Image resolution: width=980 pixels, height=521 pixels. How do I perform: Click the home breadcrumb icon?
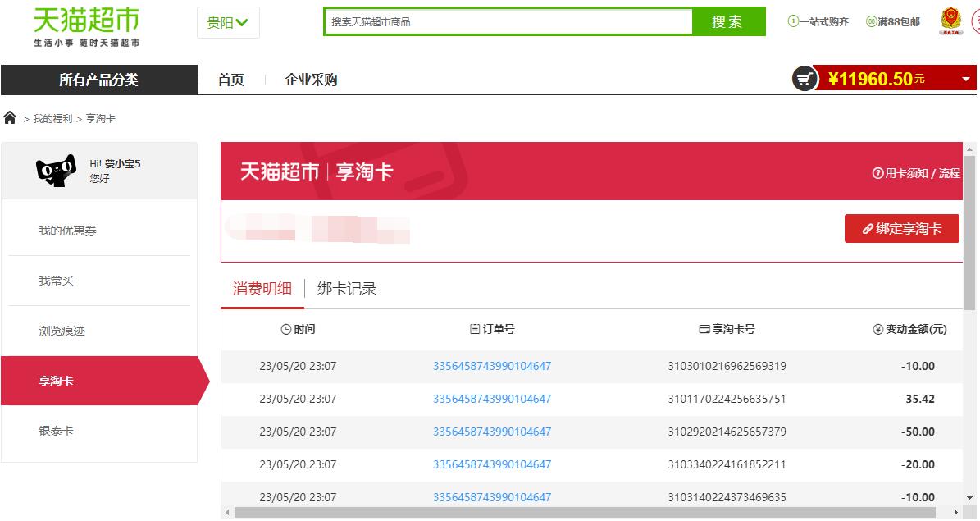10,117
